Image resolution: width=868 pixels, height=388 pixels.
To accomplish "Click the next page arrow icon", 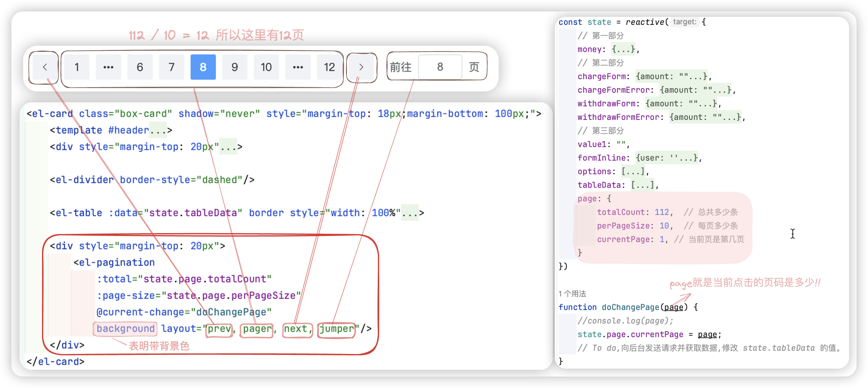I will tap(361, 67).
